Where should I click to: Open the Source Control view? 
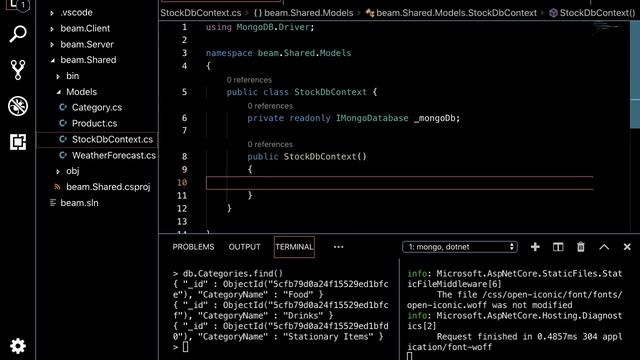pos(18,70)
